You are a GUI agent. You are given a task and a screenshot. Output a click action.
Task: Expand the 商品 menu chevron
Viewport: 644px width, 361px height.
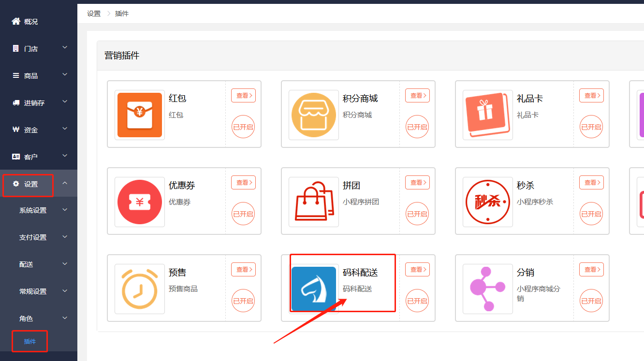[65, 74]
